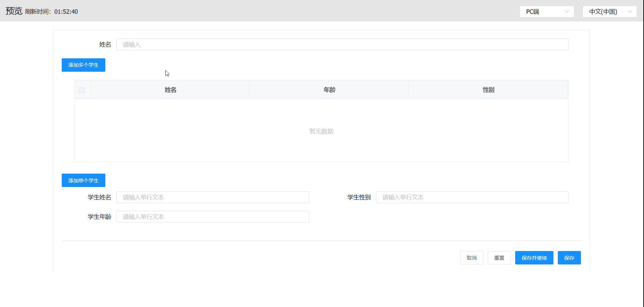The width and height of the screenshot is (644, 307).
Task: Click the 保存并继续 button
Action: tap(534, 258)
